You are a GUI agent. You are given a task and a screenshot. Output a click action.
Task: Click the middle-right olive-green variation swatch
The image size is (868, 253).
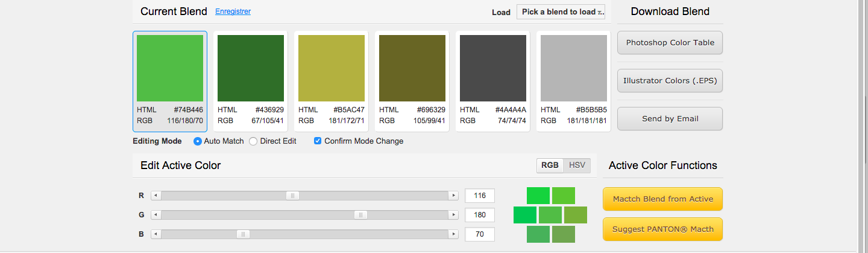coord(576,215)
